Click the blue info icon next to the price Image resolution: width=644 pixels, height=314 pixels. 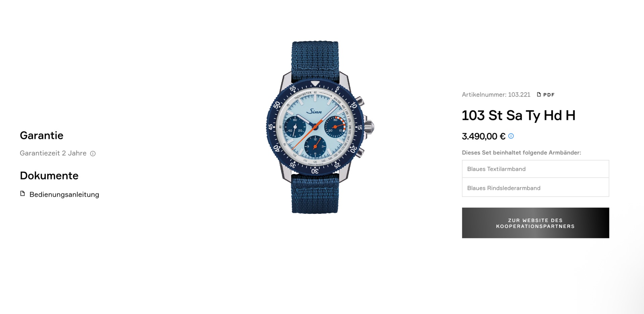(511, 136)
